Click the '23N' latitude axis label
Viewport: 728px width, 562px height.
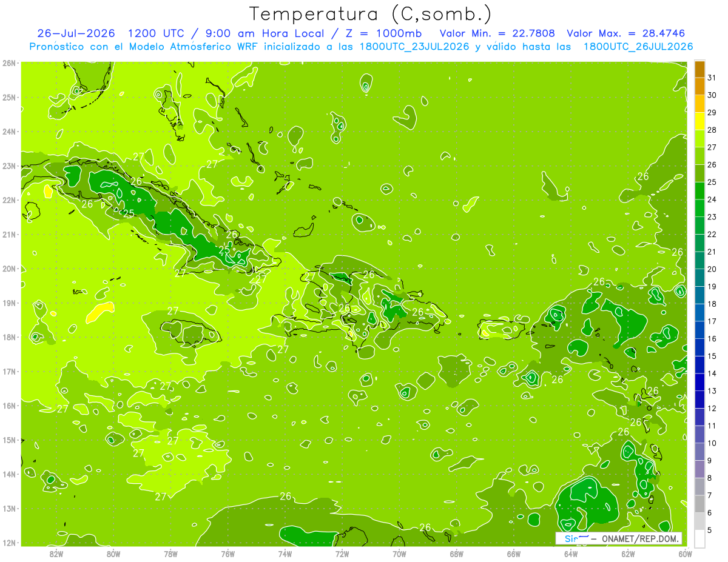[8, 166]
